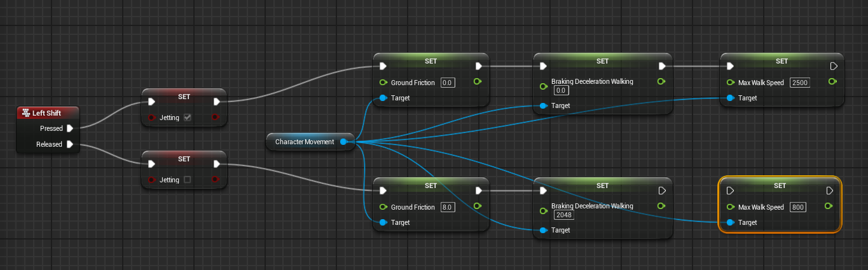Image resolution: width=868 pixels, height=270 pixels.
Task: Click exec output pin of Braking Deceleration 0.0 node
Action: click(x=662, y=66)
